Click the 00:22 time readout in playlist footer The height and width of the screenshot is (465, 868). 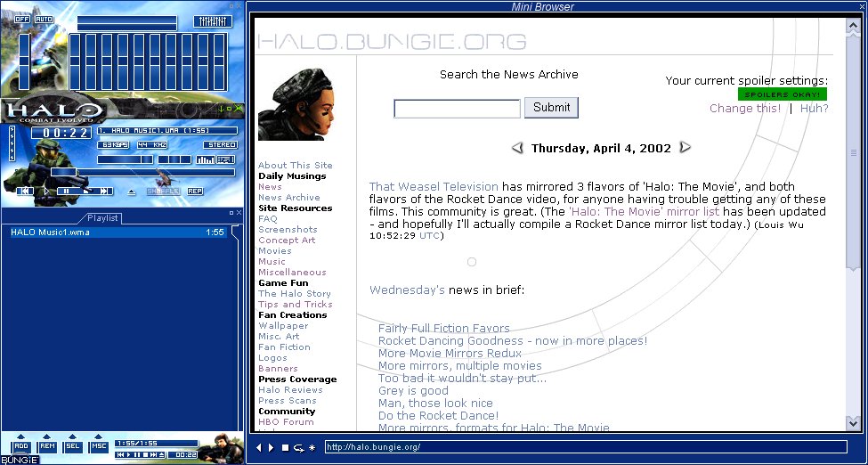click(x=183, y=455)
